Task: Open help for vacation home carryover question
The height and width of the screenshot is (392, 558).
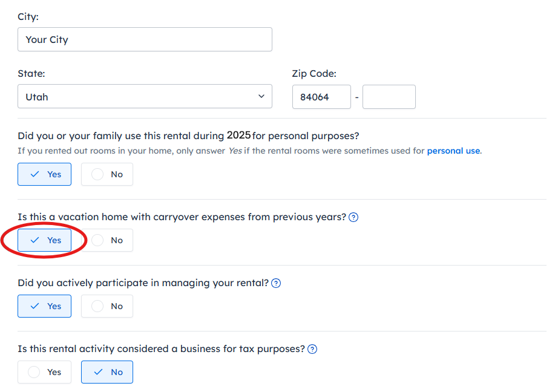Action: click(x=354, y=217)
